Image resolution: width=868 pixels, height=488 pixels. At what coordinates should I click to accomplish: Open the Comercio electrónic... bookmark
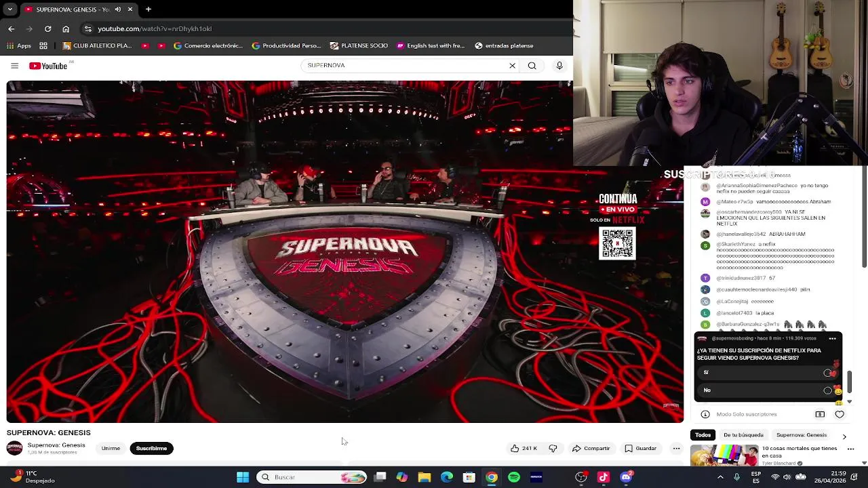[208, 46]
